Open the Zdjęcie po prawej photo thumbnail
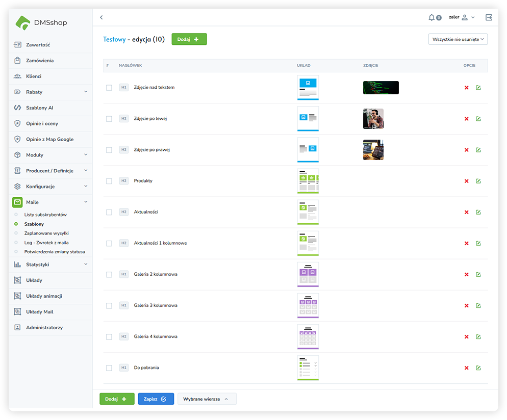The image size is (507, 420). coord(373,150)
